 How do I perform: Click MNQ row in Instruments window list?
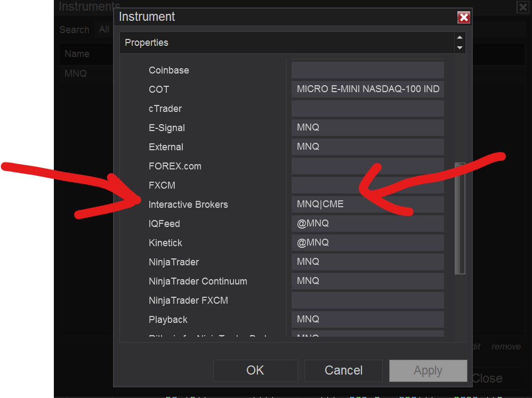click(x=76, y=73)
